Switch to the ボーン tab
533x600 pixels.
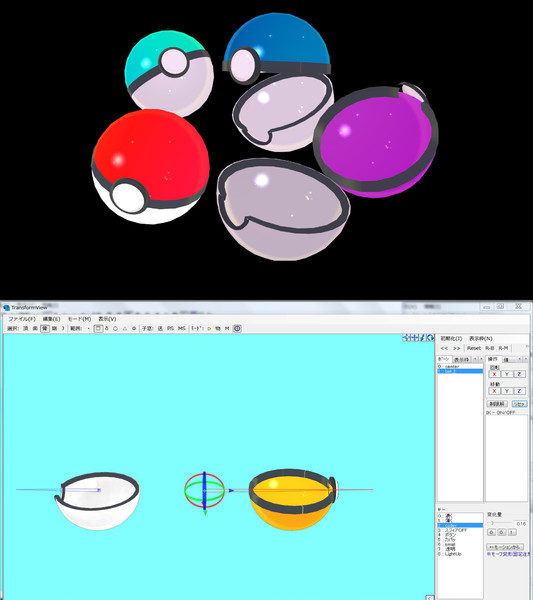point(444,359)
